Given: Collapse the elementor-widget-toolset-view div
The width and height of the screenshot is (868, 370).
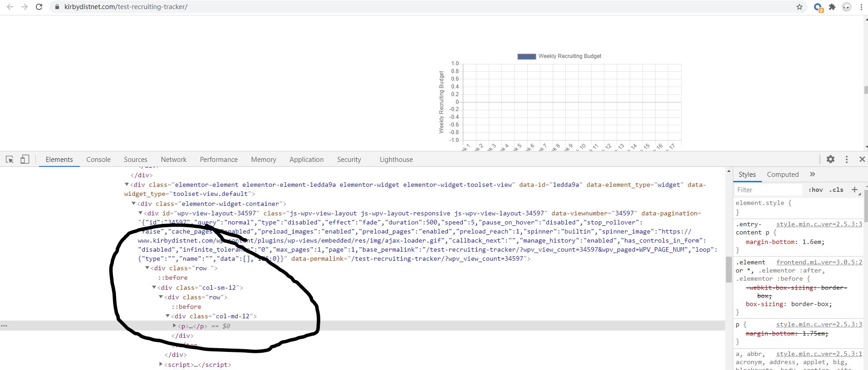Looking at the screenshot, I should 127,185.
